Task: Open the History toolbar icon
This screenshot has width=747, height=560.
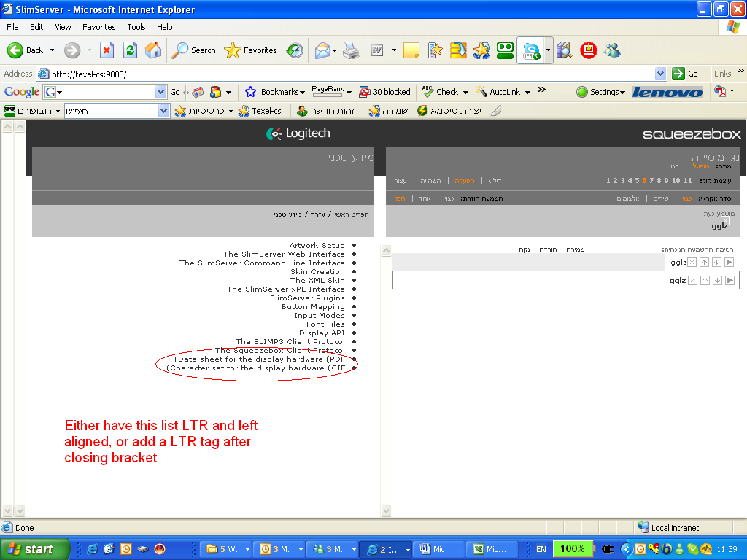Action: [295, 50]
